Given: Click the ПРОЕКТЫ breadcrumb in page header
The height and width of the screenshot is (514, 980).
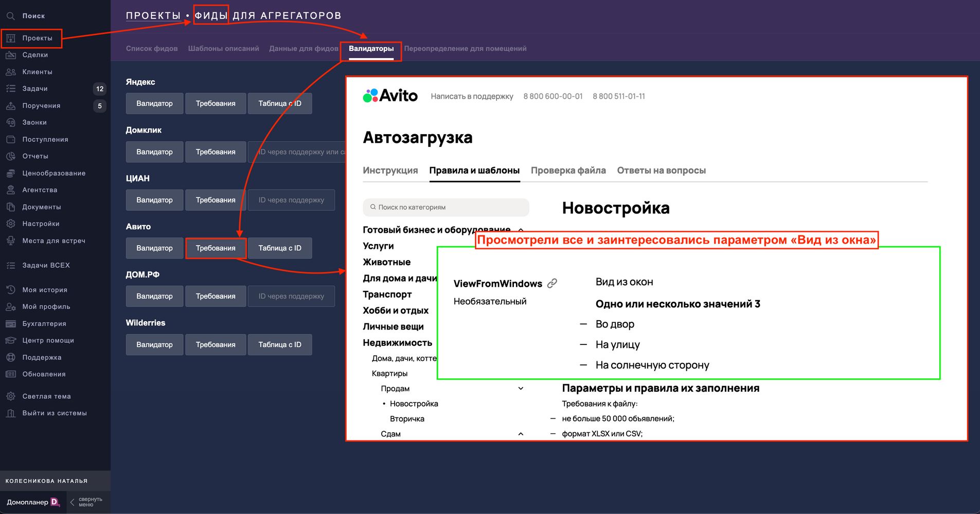Looking at the screenshot, I should (x=153, y=15).
